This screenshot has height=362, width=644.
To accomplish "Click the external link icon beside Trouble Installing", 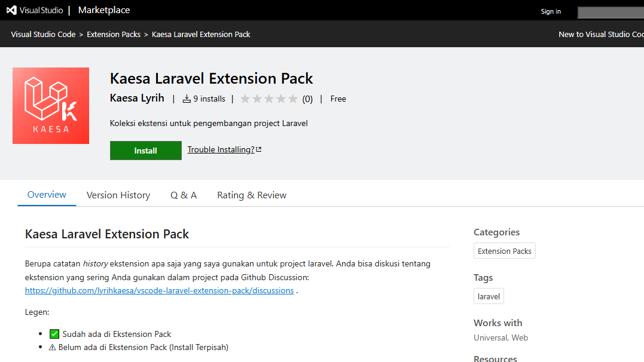I will 259,149.
